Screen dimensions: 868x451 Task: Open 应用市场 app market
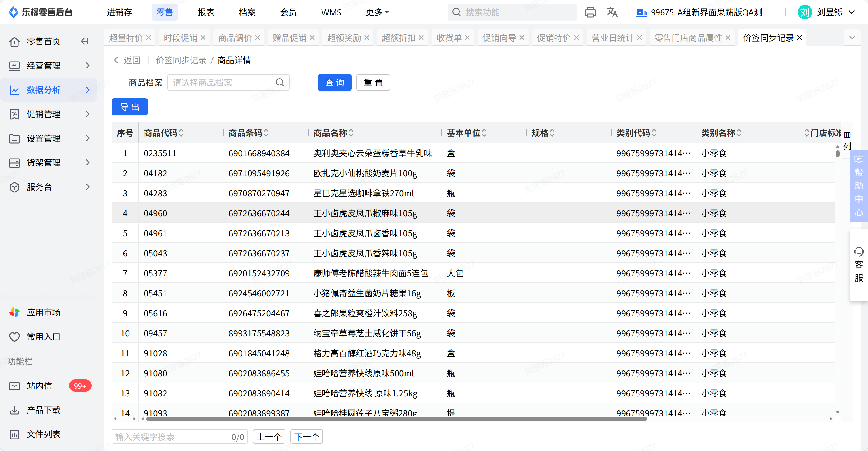click(x=43, y=312)
